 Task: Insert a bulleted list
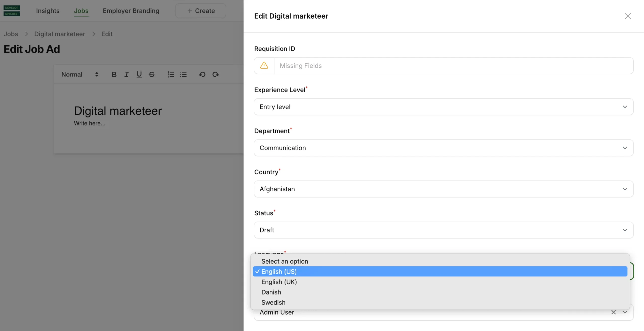(x=183, y=74)
